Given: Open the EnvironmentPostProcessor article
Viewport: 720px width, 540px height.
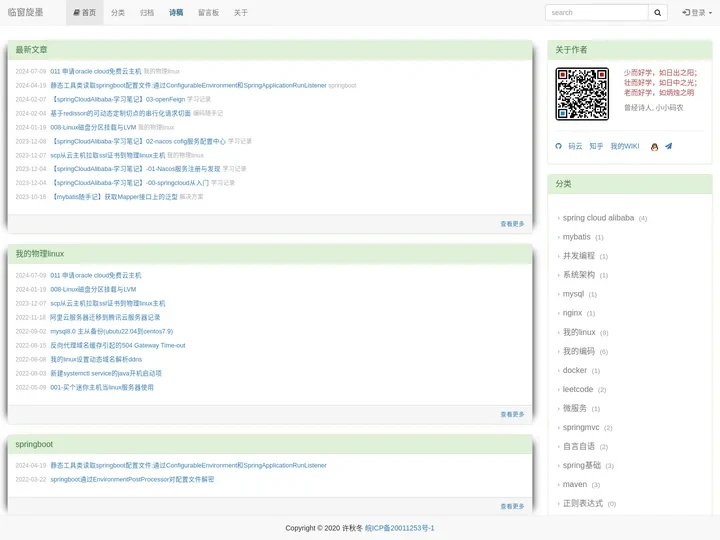Looking at the screenshot, I should coord(132,479).
